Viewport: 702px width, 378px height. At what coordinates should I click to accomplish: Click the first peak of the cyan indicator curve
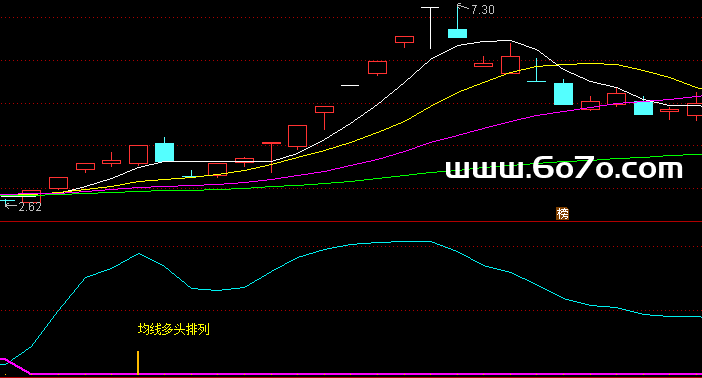pyautogui.click(x=139, y=254)
